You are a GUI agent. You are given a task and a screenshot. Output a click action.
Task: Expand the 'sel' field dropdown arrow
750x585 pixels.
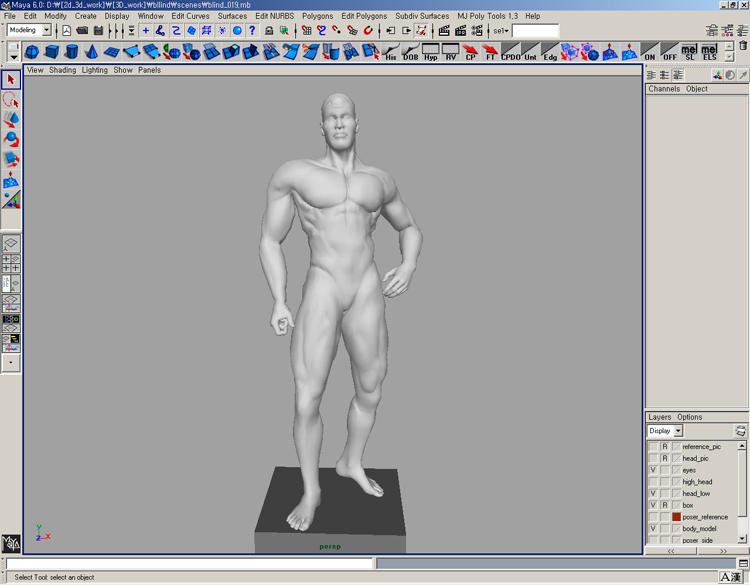(x=506, y=31)
